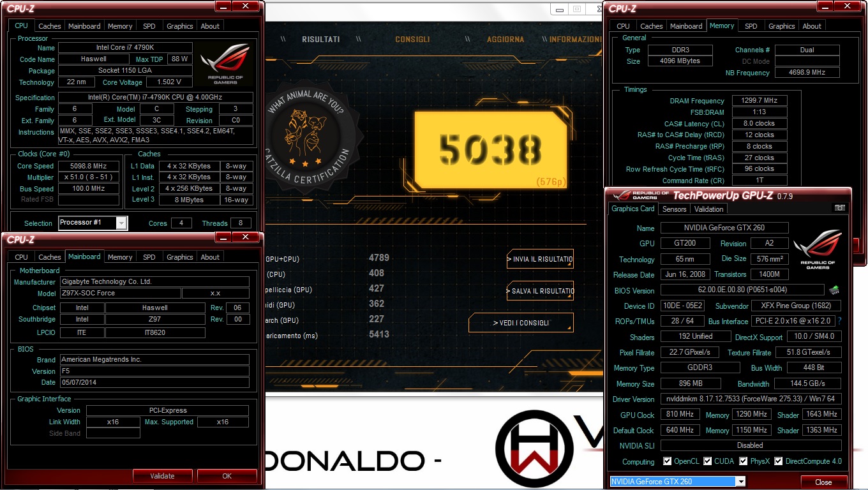Click the DRAM Frequency 1299.7 MHz value

click(x=759, y=101)
